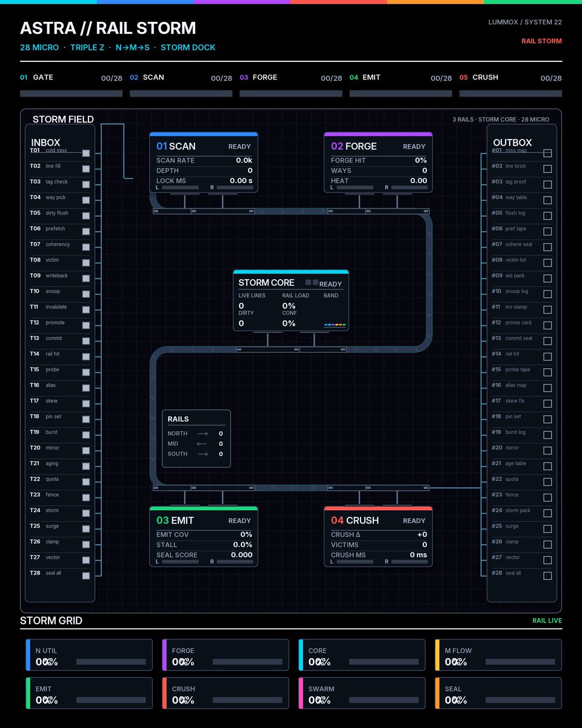Click the SOUTH rail right-arrow icon
Viewport: 582px width, 728px height.
click(x=203, y=454)
